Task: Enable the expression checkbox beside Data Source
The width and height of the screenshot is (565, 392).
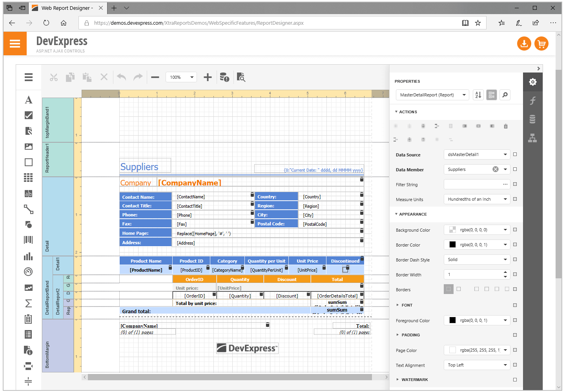Action: (515, 154)
